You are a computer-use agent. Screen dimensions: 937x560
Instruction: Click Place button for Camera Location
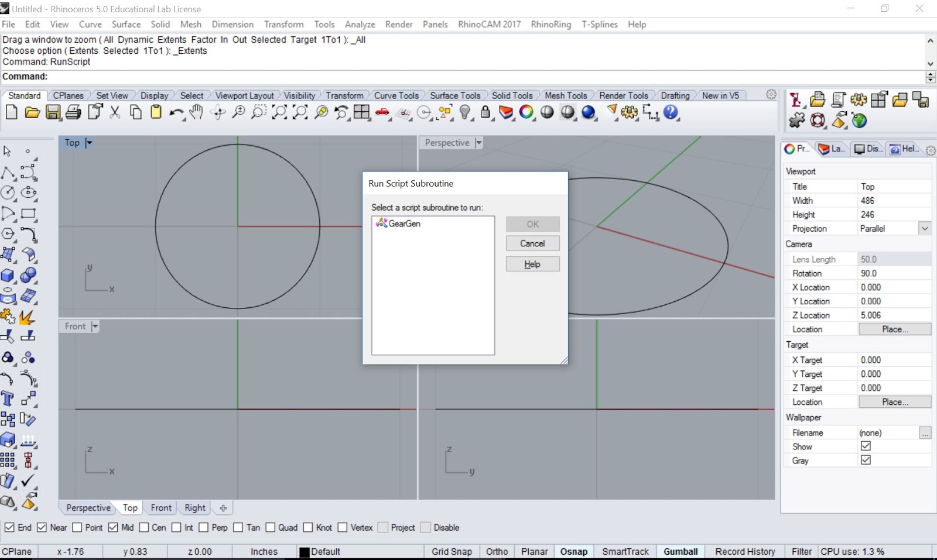point(895,329)
